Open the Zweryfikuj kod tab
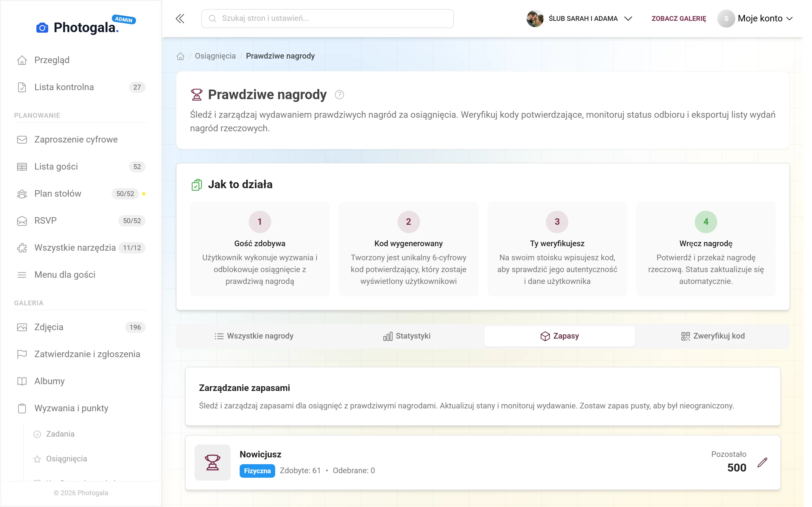This screenshot has width=812, height=507. pyautogui.click(x=713, y=336)
